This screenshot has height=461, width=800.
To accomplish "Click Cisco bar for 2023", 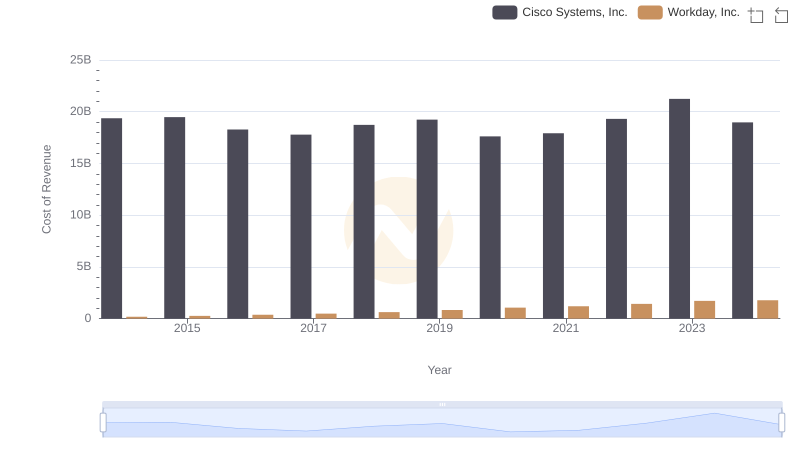I will tap(679, 209).
